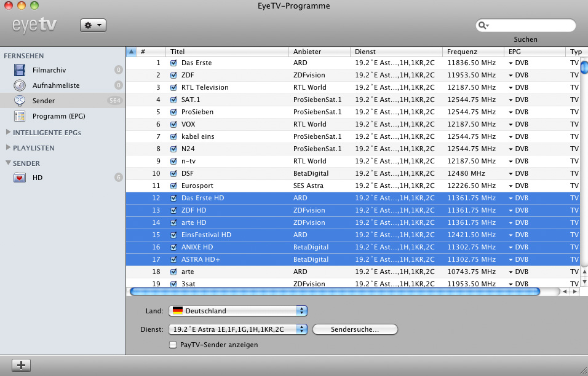Viewport: 588px width, 376px height.
Task: Uncheck the VOX checkbox
Action: (173, 124)
